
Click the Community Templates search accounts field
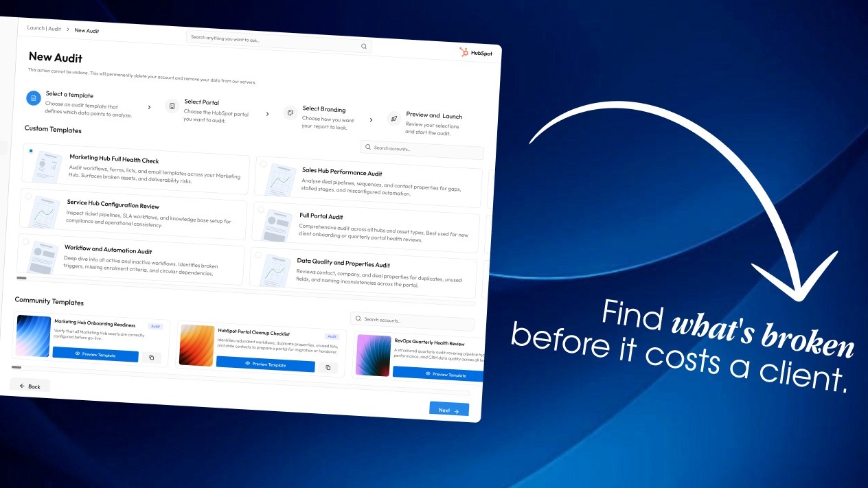click(412, 321)
